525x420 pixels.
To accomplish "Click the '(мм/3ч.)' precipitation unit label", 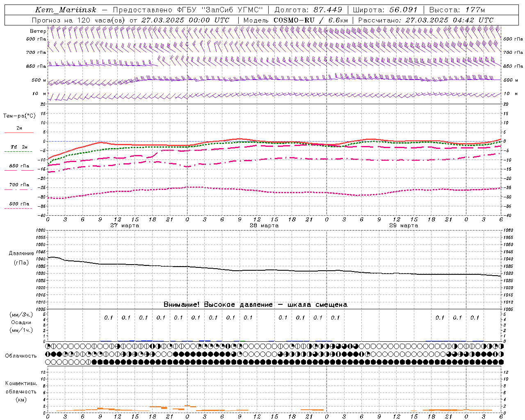I will (x=21, y=315).
